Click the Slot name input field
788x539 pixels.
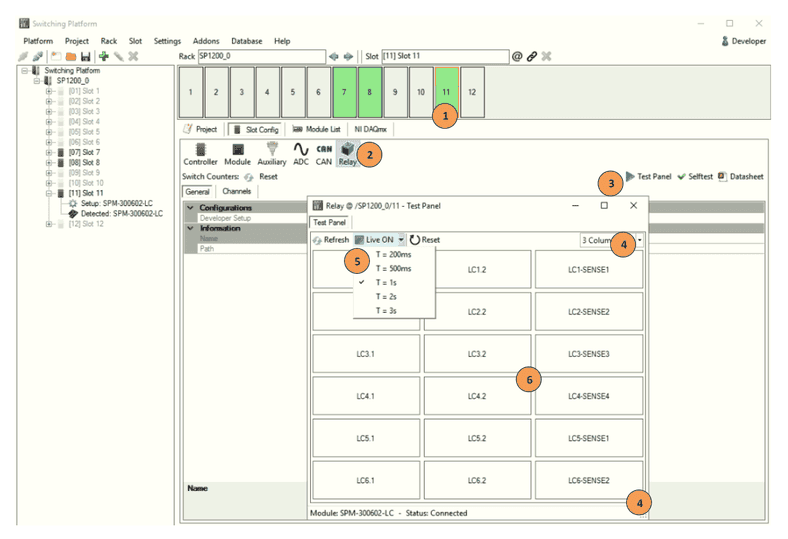(x=445, y=56)
